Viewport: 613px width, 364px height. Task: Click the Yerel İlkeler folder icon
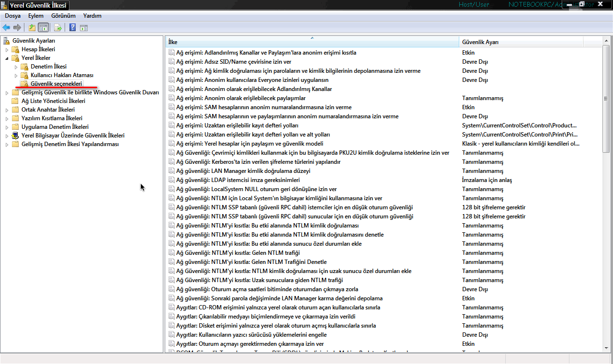tap(15, 58)
